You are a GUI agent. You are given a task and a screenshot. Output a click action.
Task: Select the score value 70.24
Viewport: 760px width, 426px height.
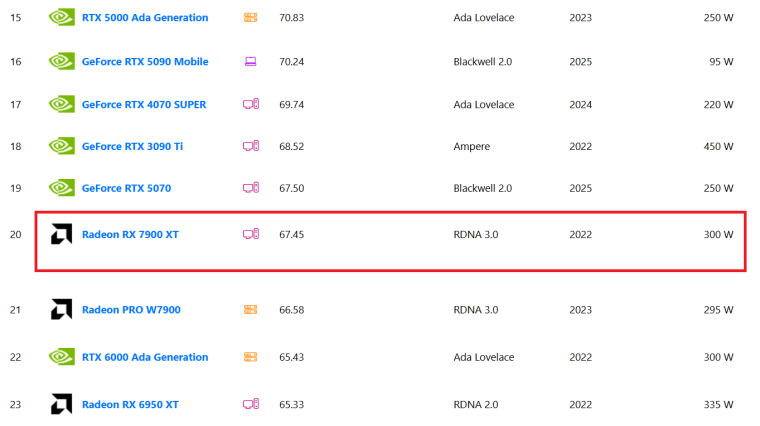292,62
